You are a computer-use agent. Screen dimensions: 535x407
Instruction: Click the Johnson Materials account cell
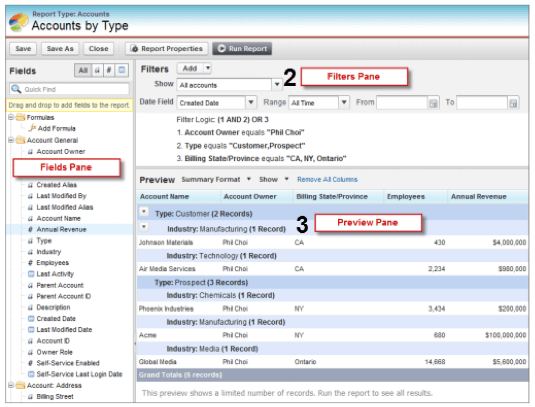click(166, 243)
